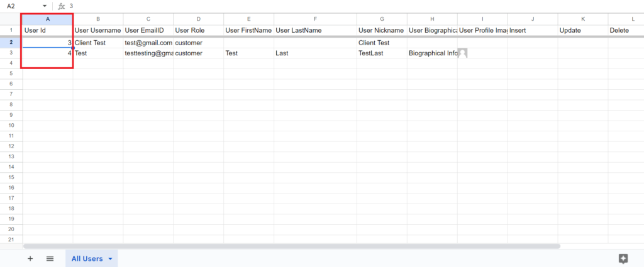
Task: Click the customer role cell in row 2
Action: [198, 42]
